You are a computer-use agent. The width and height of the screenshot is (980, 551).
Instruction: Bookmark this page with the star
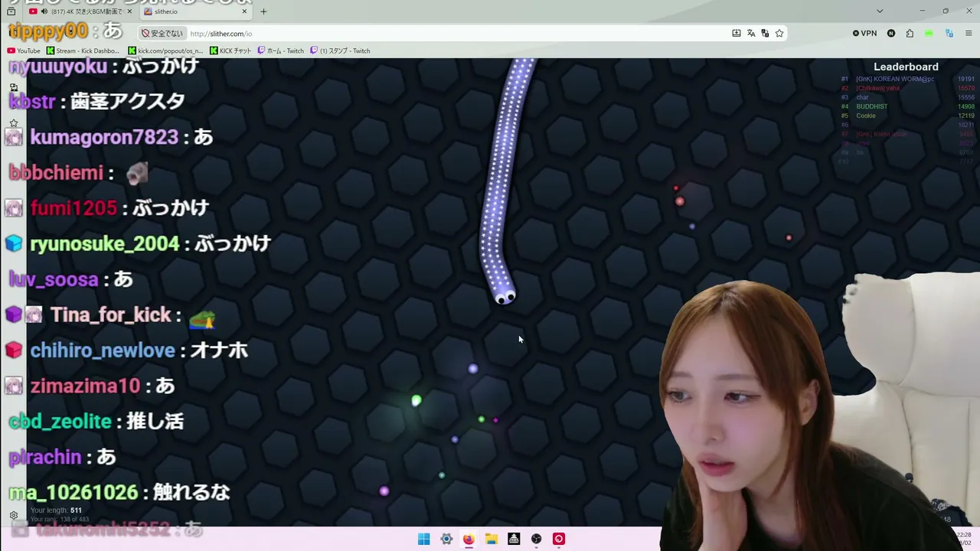coord(779,34)
